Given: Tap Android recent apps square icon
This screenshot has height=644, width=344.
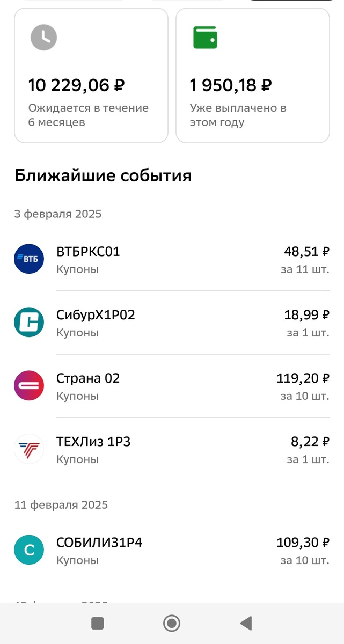Looking at the screenshot, I should (98, 623).
